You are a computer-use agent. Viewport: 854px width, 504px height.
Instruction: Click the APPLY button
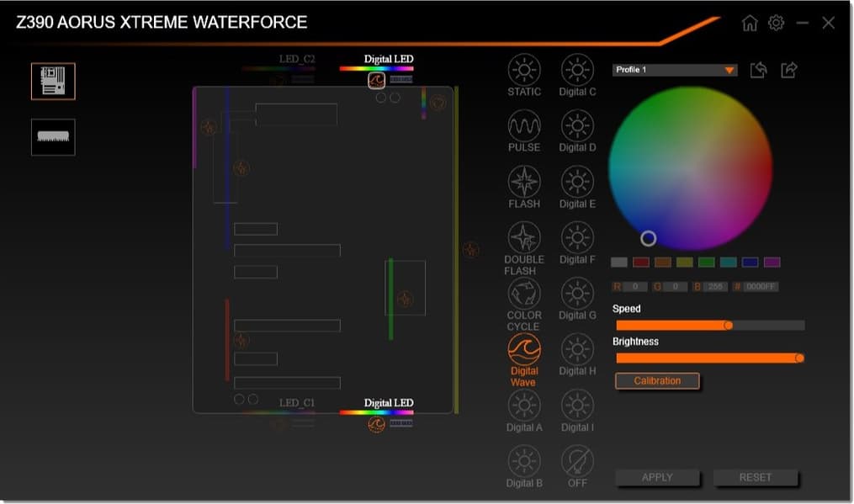[x=657, y=477]
